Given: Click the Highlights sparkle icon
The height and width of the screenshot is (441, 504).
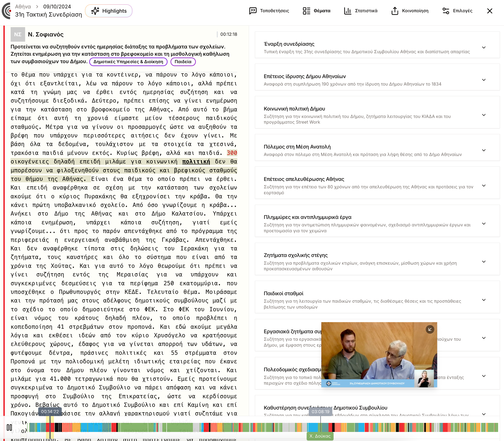Looking at the screenshot, I should (95, 11).
